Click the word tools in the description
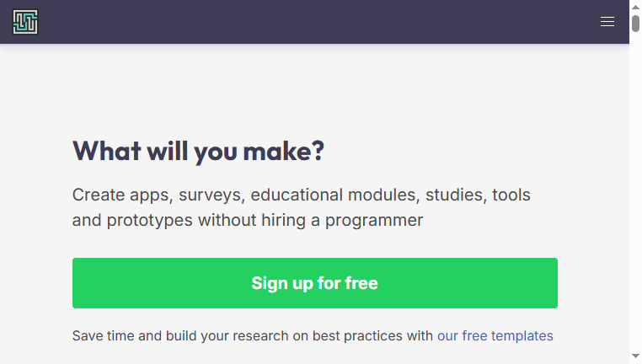The height and width of the screenshot is (364, 642). pyautogui.click(x=511, y=195)
